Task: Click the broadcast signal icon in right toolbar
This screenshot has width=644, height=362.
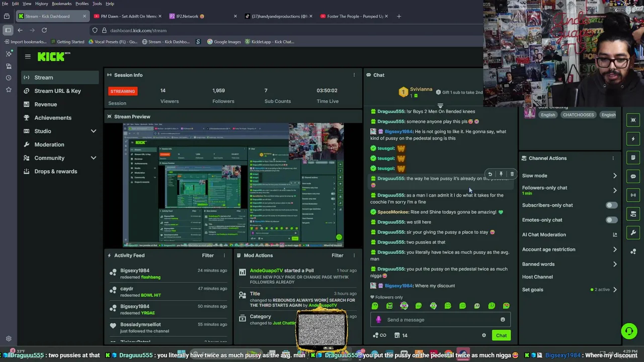Action: 633,195
